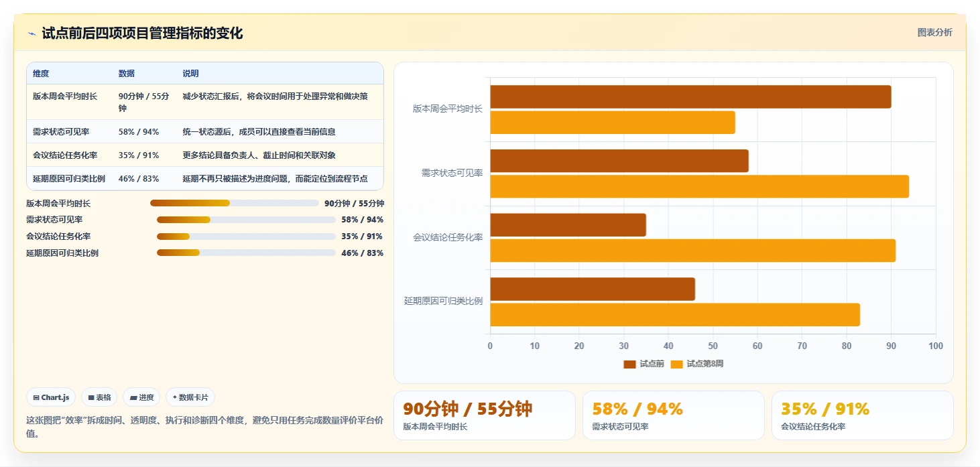Click the icon inside the 进度 tag

click(133, 397)
